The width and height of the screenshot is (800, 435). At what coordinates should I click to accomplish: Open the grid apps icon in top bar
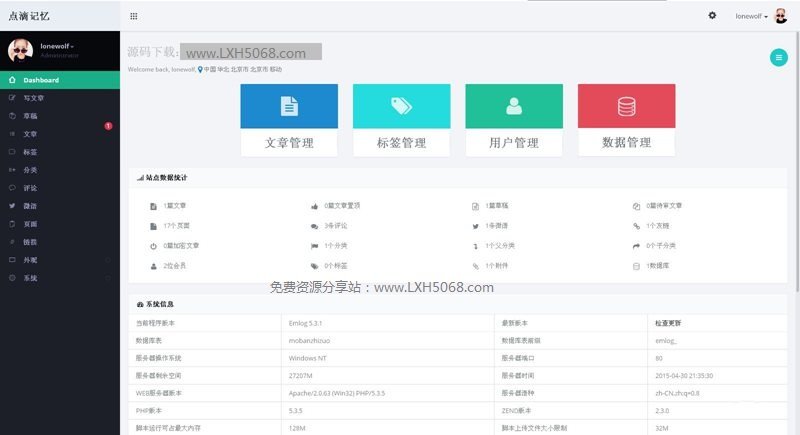134,16
